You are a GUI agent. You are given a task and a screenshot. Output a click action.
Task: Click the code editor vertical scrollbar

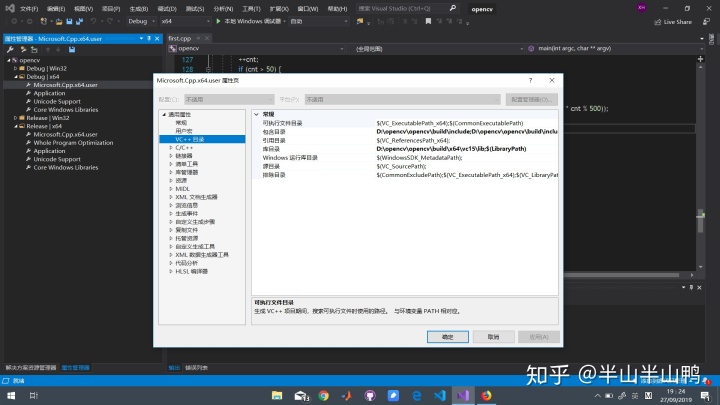700,166
